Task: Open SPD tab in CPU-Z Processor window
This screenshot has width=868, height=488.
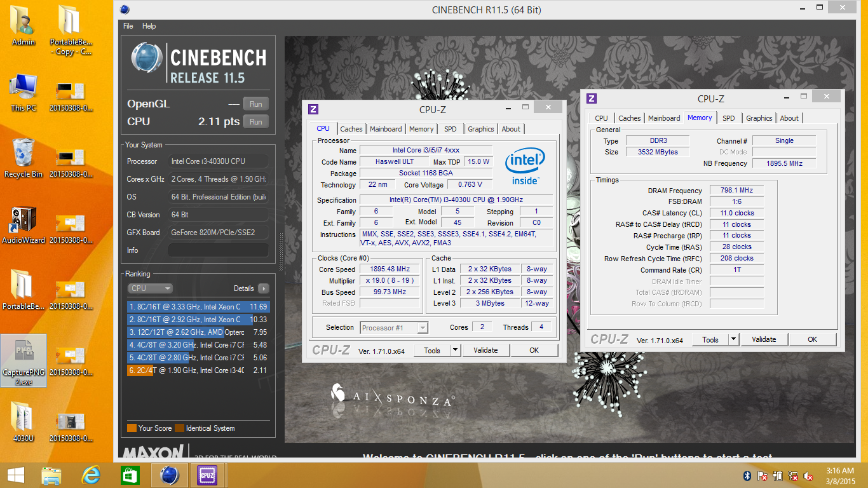Action: (451, 129)
